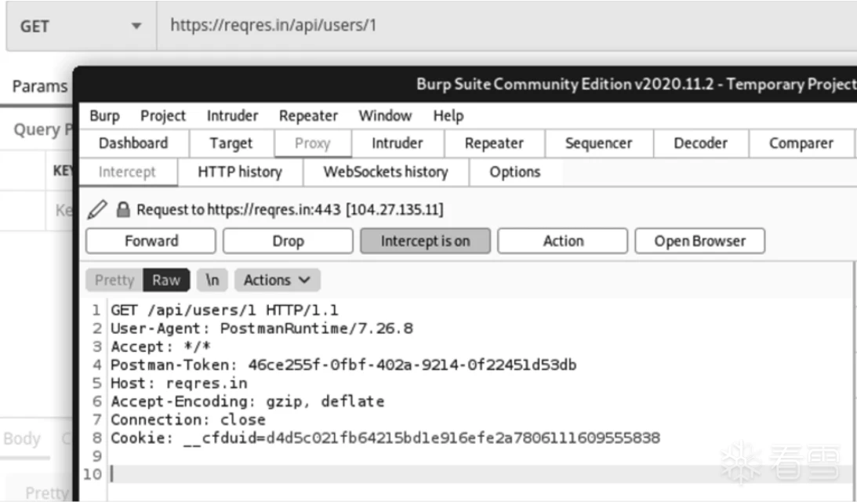Open the GET method dropdown in Postman

[81, 26]
